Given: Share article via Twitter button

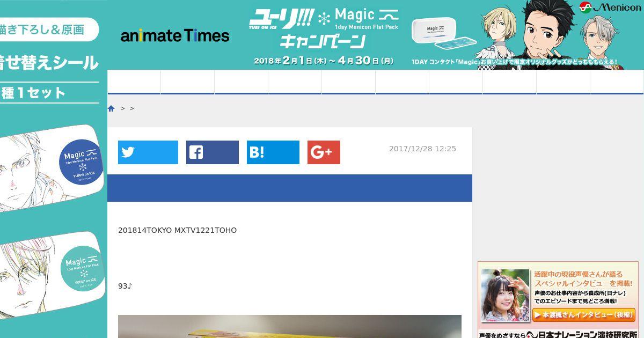Looking at the screenshot, I should pos(148,152).
